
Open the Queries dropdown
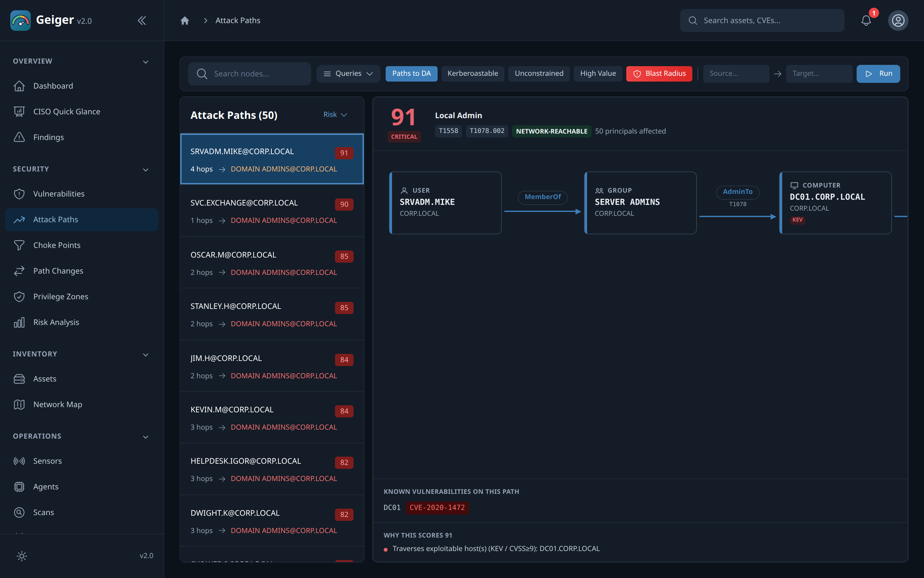coord(348,74)
